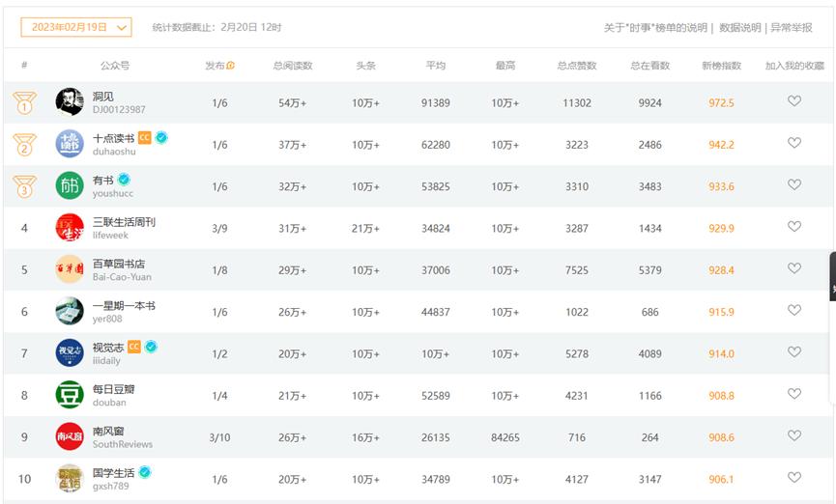Viewport: 836px width, 504px height.
Task: Open 关于"时事"榜单的说明 link
Action: point(655,28)
